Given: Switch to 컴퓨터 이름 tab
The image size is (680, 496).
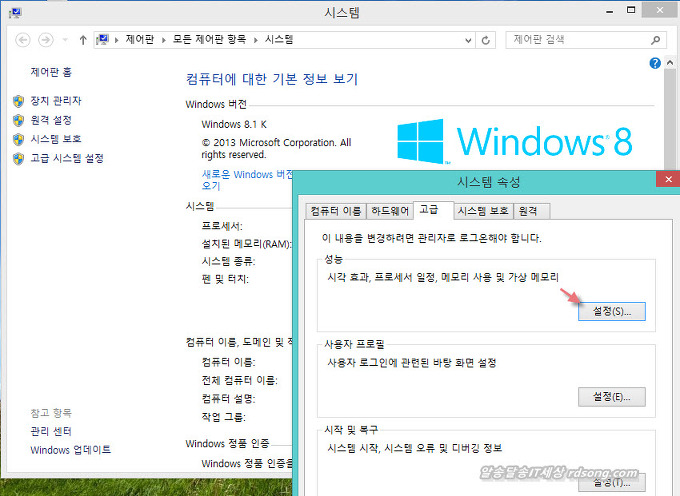Looking at the screenshot, I should pos(336,211).
